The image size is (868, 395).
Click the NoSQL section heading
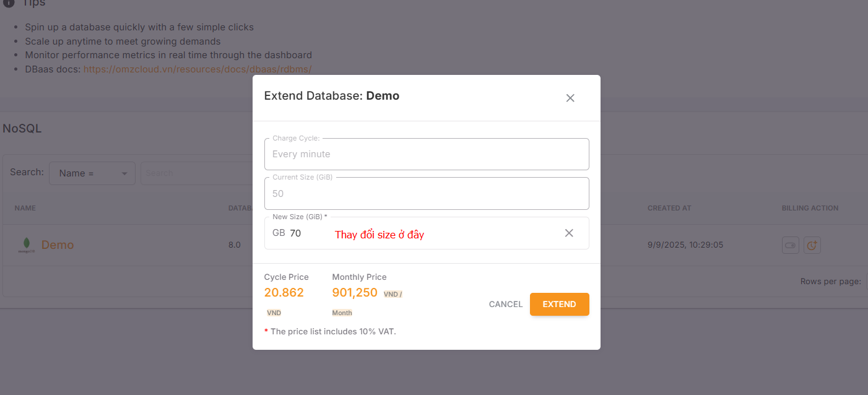pos(22,128)
